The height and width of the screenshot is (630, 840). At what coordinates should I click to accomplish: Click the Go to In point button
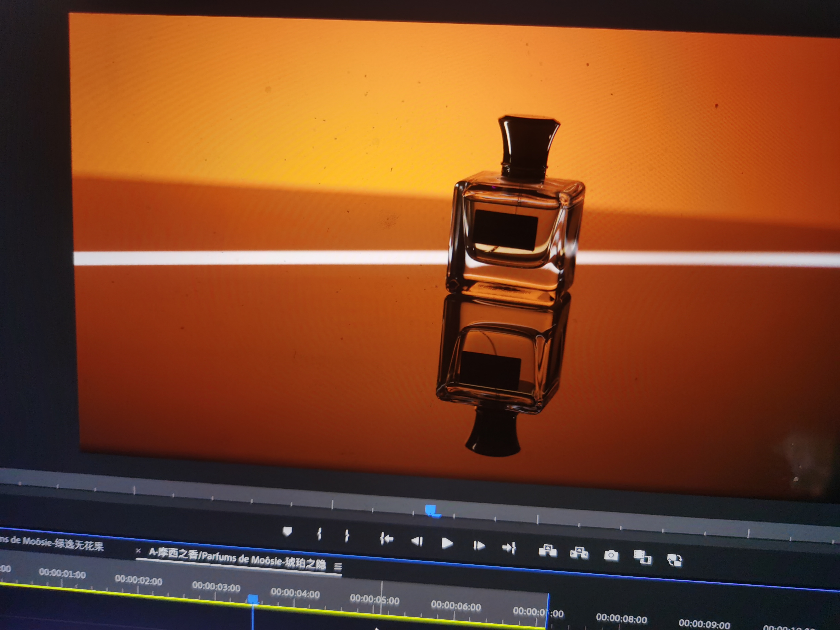pyautogui.click(x=387, y=539)
